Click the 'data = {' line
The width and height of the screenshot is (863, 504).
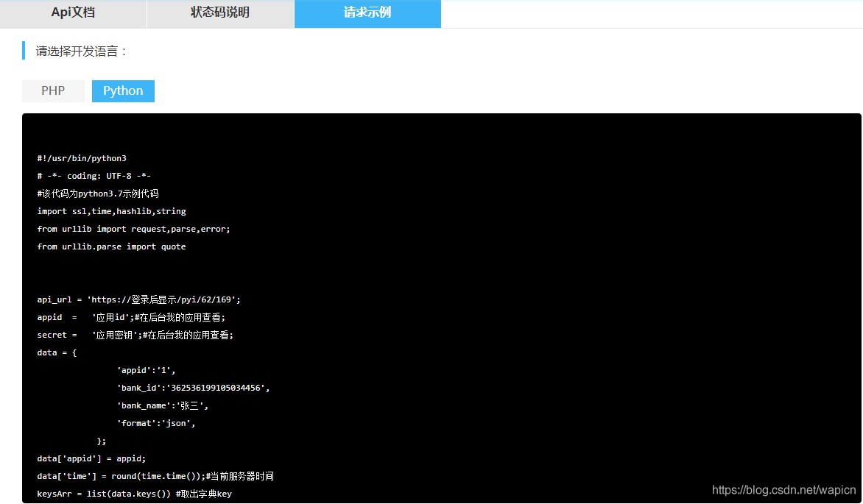click(57, 352)
